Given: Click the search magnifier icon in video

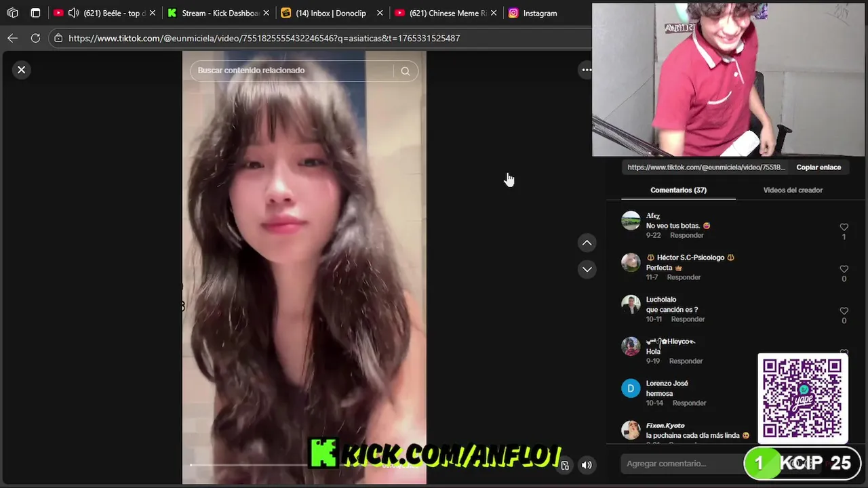Looking at the screenshot, I should coord(405,70).
